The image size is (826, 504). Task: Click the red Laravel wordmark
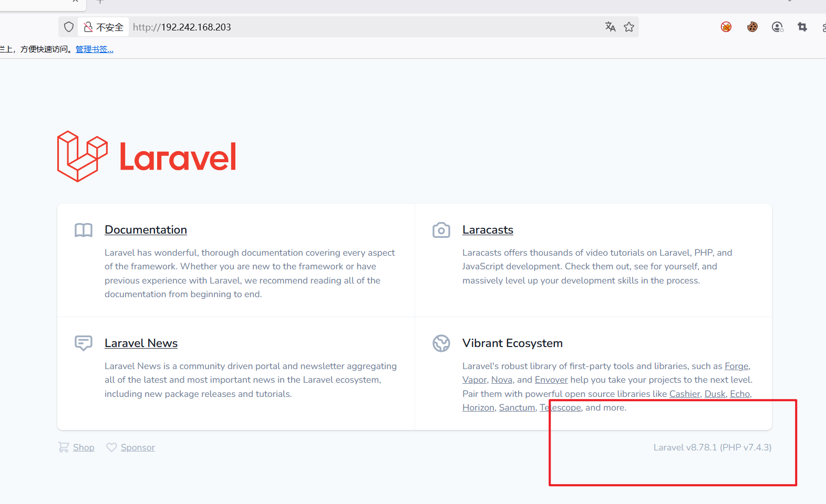click(178, 156)
